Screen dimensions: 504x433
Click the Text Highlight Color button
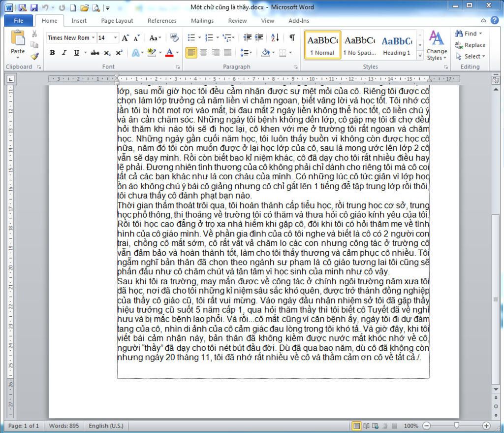tap(152, 52)
